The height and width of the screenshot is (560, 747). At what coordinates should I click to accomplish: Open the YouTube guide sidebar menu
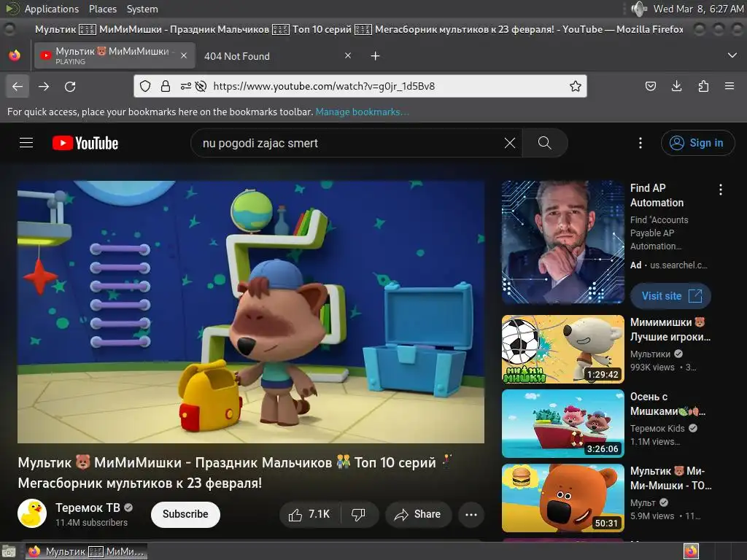pyautogui.click(x=26, y=143)
